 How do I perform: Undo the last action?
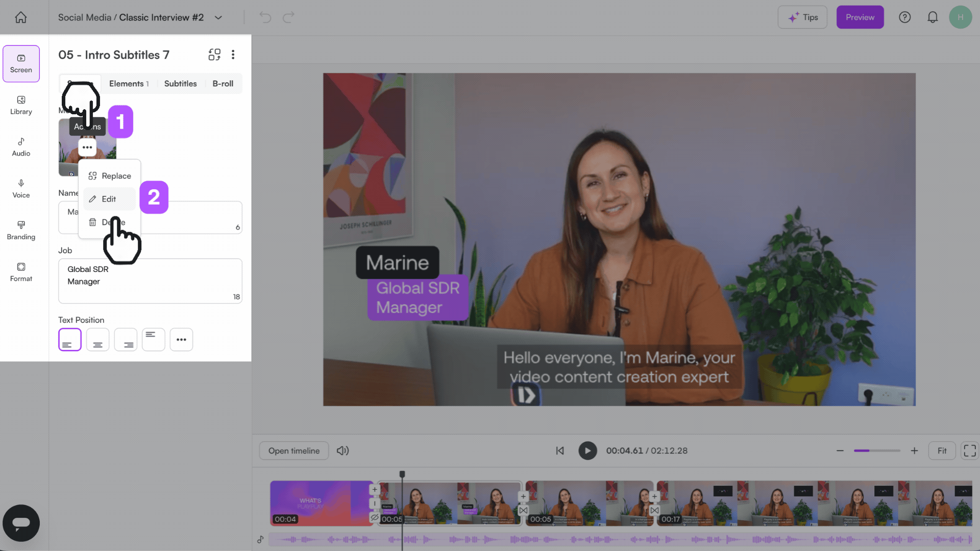click(265, 17)
